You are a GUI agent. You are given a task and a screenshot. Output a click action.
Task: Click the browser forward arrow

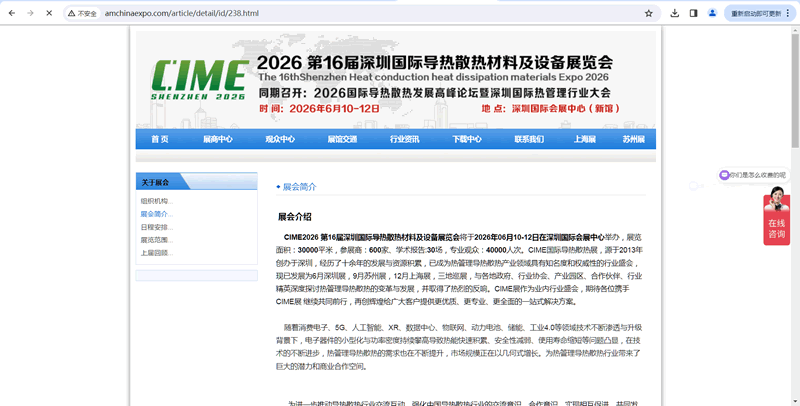(x=28, y=13)
